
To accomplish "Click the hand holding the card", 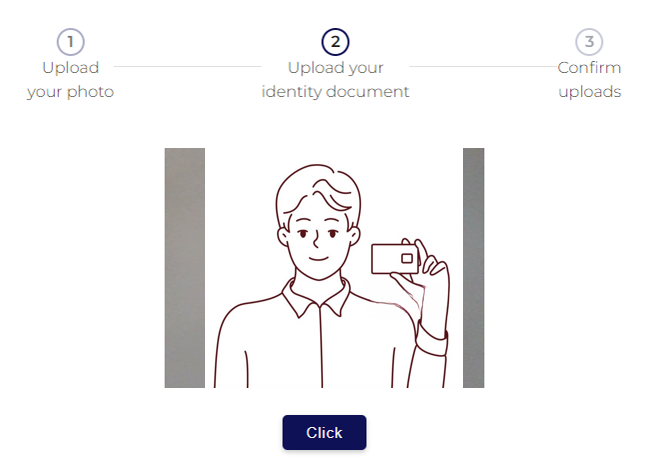I will (x=425, y=281).
